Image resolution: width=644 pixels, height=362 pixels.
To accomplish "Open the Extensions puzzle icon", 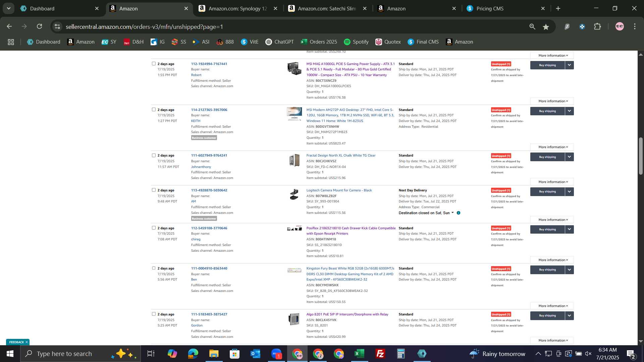I will tap(597, 26).
